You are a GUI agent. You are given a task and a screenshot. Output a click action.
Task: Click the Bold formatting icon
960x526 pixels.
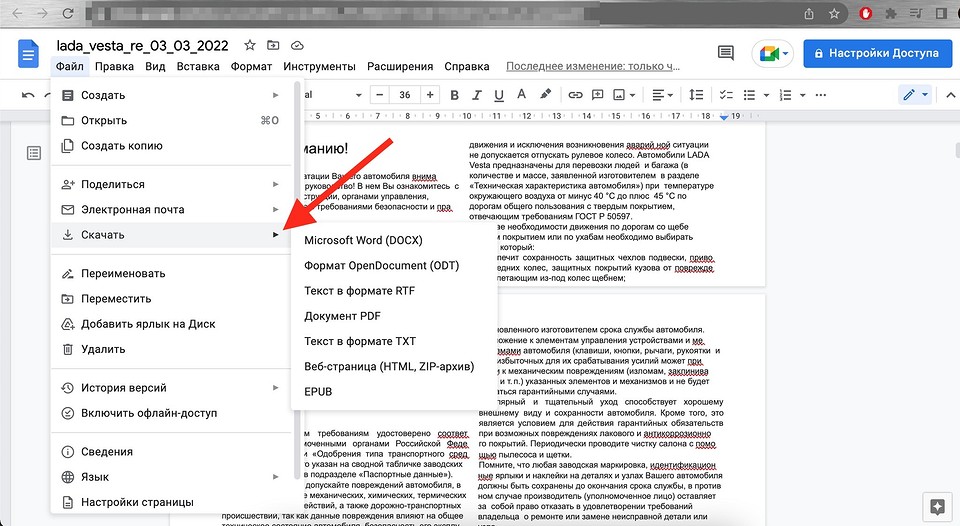tap(454, 95)
